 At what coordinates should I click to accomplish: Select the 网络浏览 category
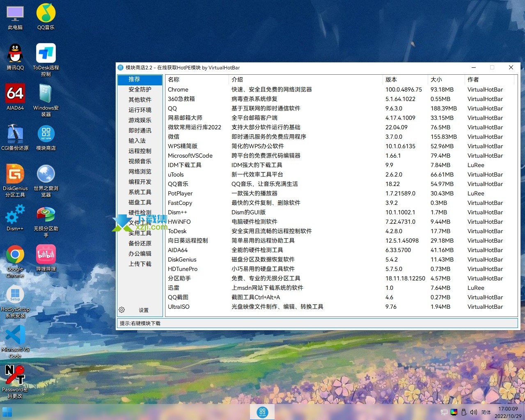(x=140, y=172)
